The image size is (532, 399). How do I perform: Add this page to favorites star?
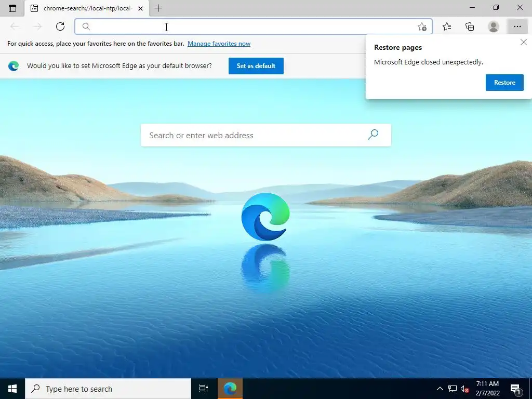coord(422,27)
